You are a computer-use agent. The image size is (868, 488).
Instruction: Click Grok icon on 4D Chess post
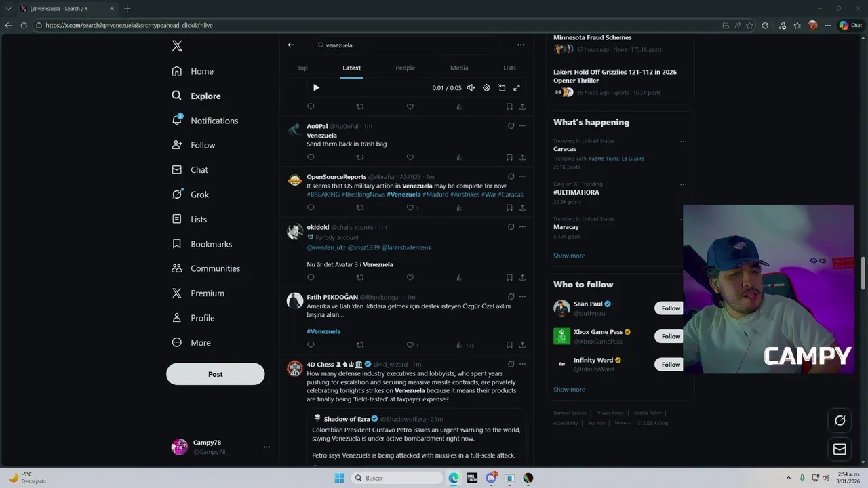pos(511,364)
